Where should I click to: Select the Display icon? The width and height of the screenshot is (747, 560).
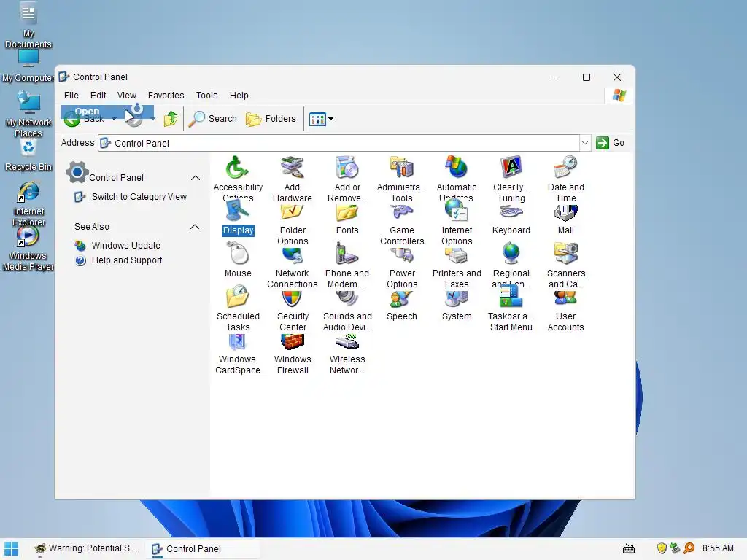237,211
